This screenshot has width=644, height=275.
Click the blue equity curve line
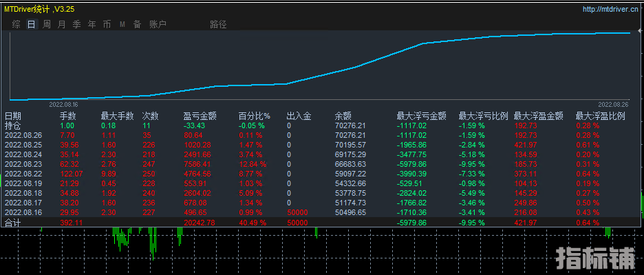[x=321, y=75]
